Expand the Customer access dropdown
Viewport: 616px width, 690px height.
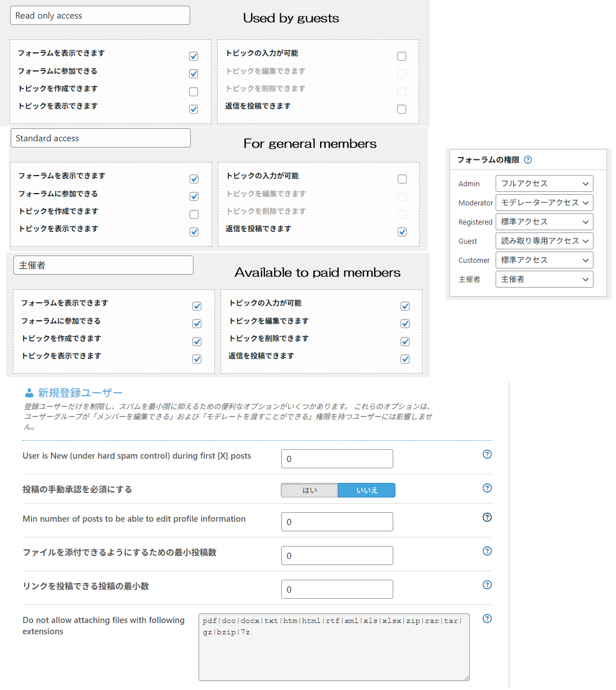544,260
